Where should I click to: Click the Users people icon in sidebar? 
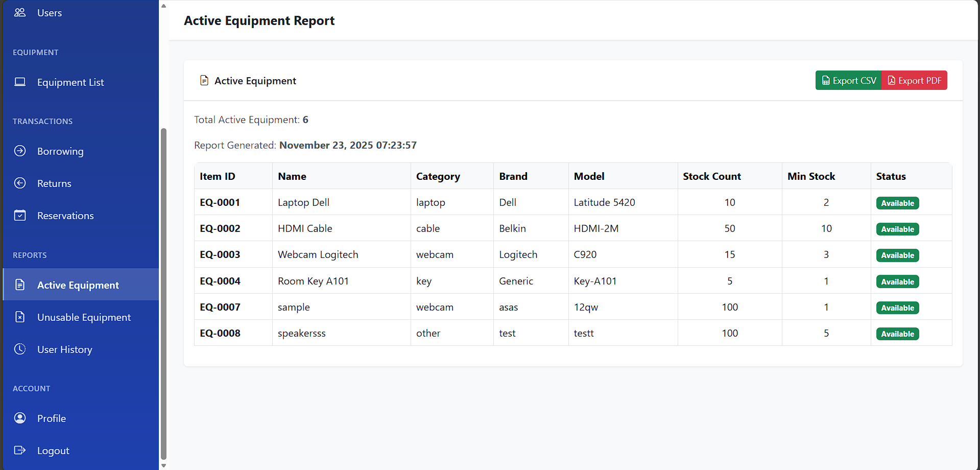[20, 13]
